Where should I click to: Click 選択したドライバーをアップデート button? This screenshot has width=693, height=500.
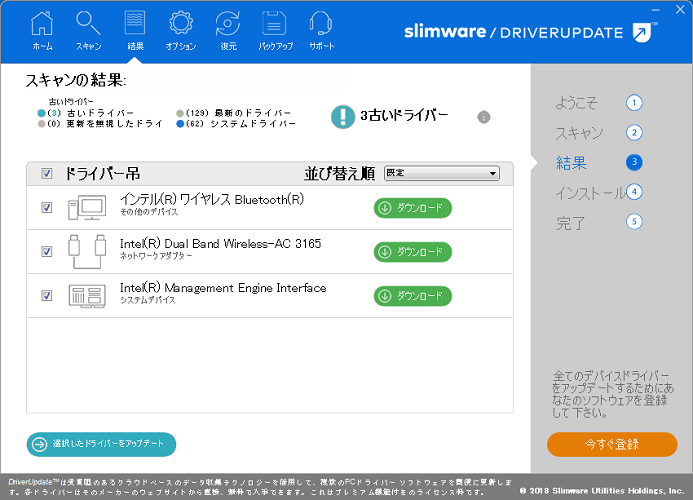(101, 444)
